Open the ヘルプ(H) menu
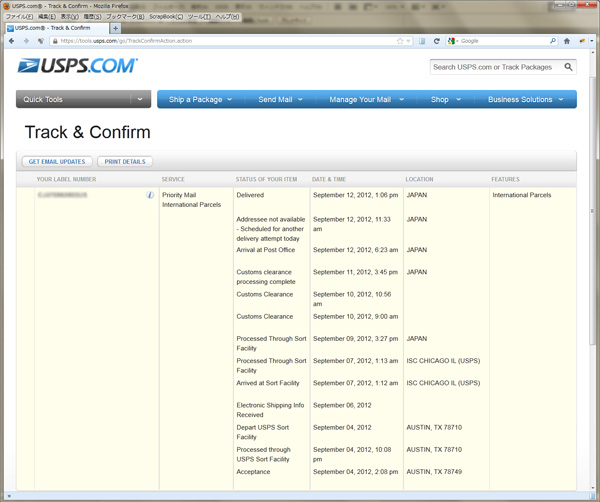The width and height of the screenshot is (600, 502). (x=227, y=16)
